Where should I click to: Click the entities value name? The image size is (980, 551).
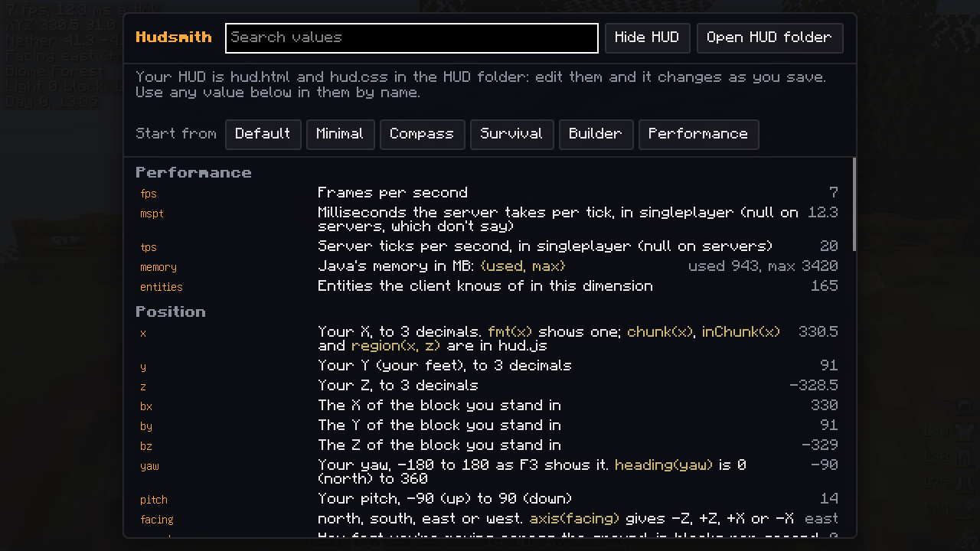[162, 287]
